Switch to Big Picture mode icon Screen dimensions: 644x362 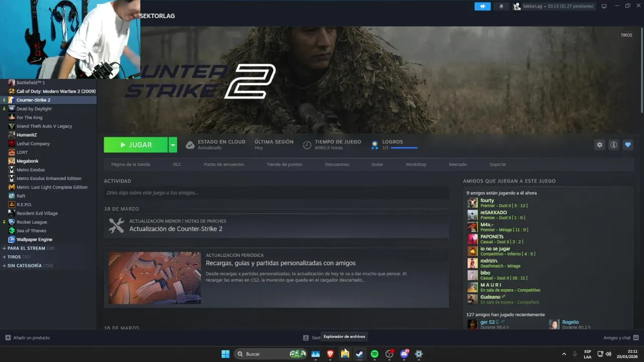[x=604, y=6]
